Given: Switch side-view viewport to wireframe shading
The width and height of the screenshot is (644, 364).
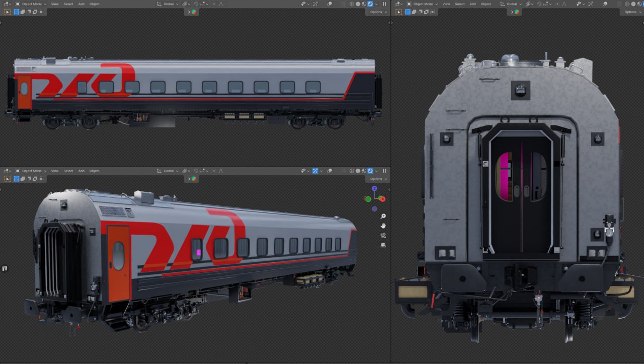Looking at the screenshot, I should [x=351, y=4].
